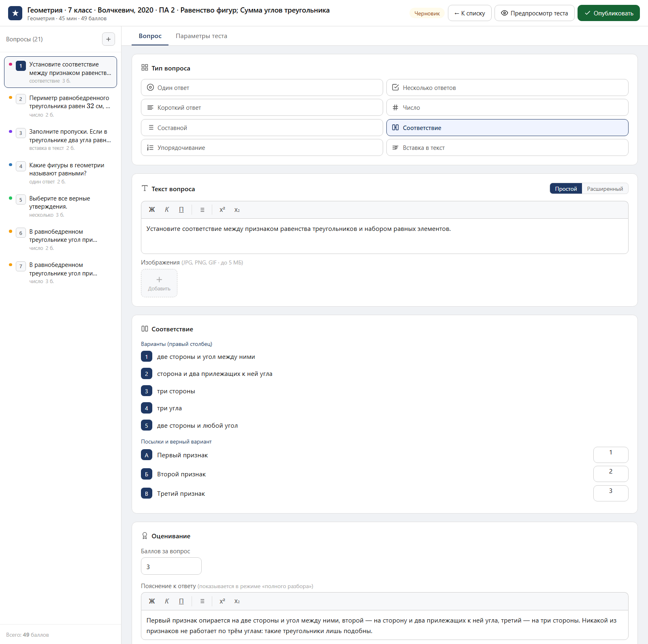Open the 'Параметры теста' tab
648x644 pixels.
[201, 36]
